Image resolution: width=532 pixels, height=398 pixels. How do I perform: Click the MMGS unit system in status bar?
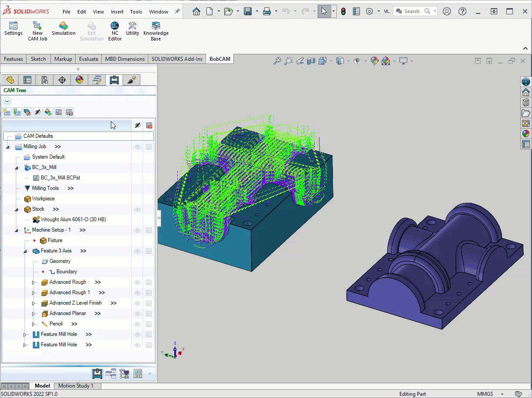(x=485, y=394)
